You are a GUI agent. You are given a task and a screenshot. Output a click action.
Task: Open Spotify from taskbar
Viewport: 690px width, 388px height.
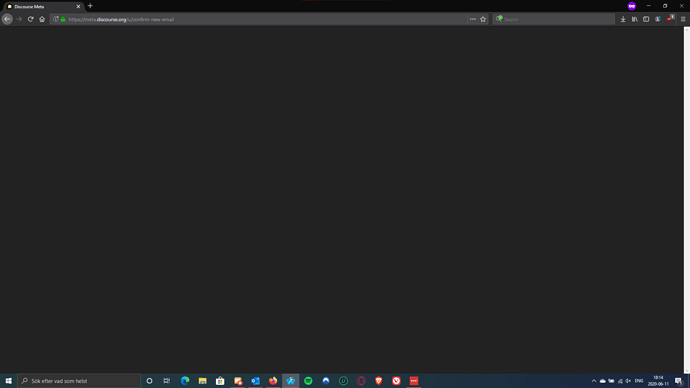[308, 381]
